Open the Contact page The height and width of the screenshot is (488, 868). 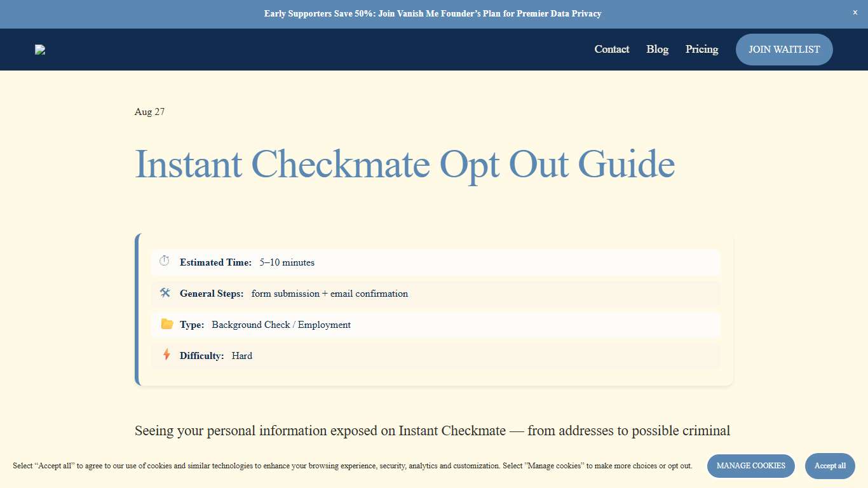[x=611, y=49]
